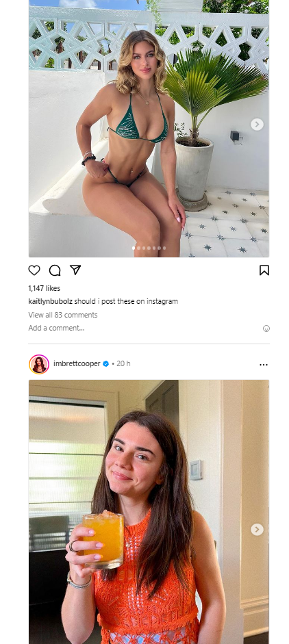Open imbrettcooper profile by username

pyautogui.click(x=77, y=363)
